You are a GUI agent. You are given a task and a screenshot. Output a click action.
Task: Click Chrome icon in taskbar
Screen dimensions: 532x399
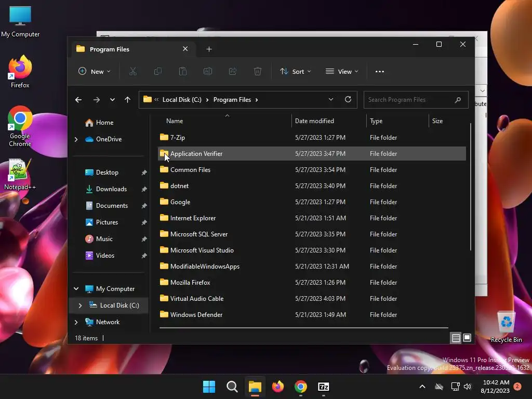click(x=301, y=387)
